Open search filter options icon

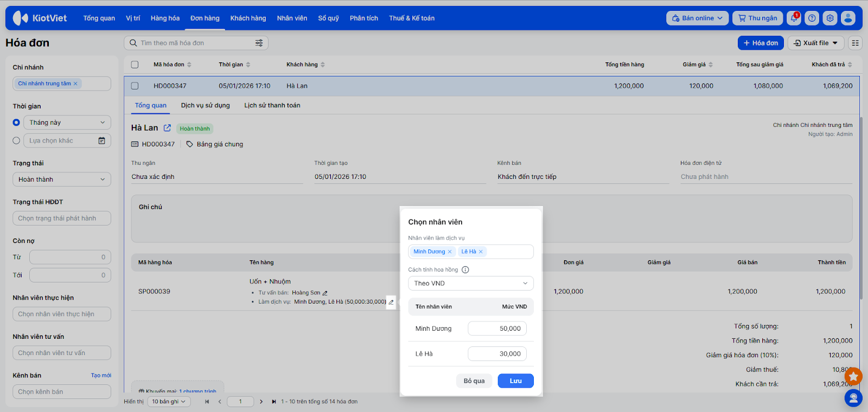(259, 43)
